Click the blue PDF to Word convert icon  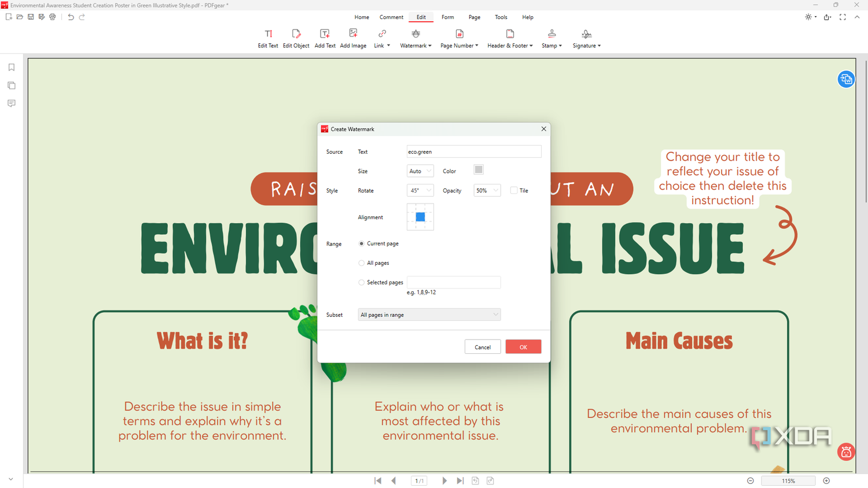846,79
